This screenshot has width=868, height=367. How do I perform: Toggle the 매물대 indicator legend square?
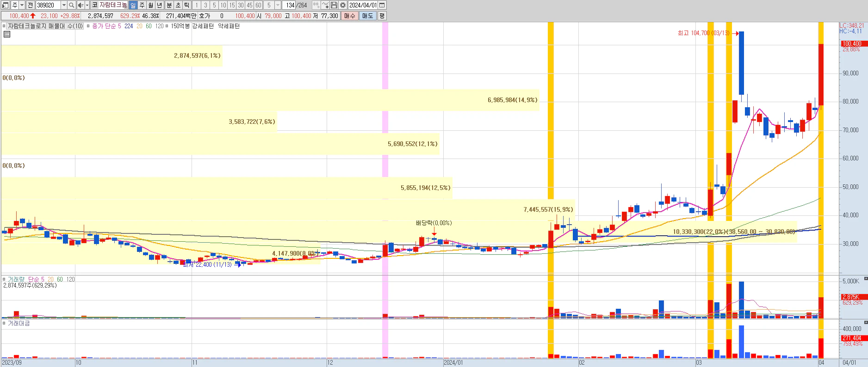click(x=4, y=26)
